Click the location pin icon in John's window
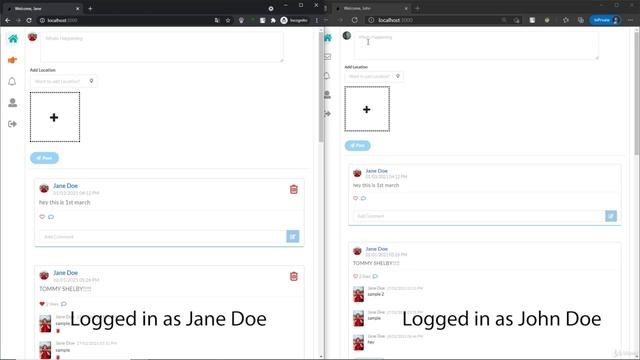This screenshot has height=360, width=640. pos(398,76)
